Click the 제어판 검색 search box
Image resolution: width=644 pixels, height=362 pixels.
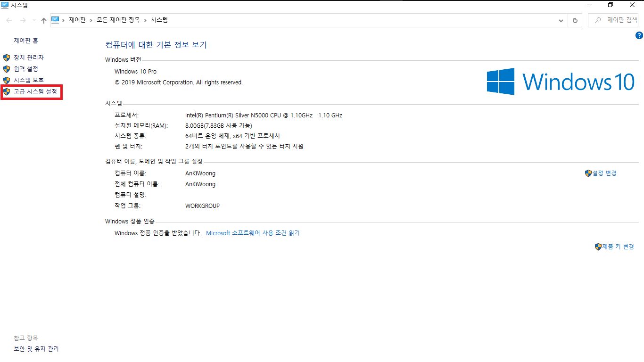(613, 20)
